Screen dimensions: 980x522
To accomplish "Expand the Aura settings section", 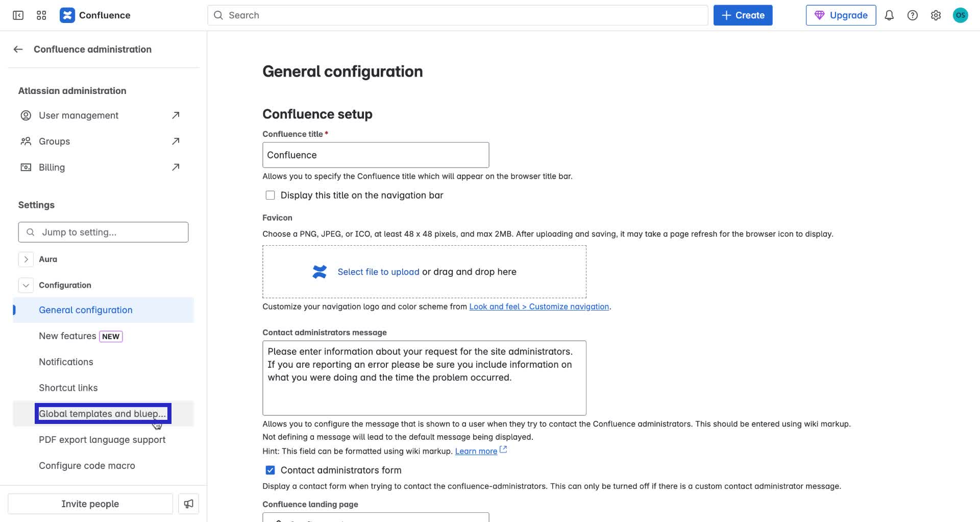I will [x=26, y=259].
